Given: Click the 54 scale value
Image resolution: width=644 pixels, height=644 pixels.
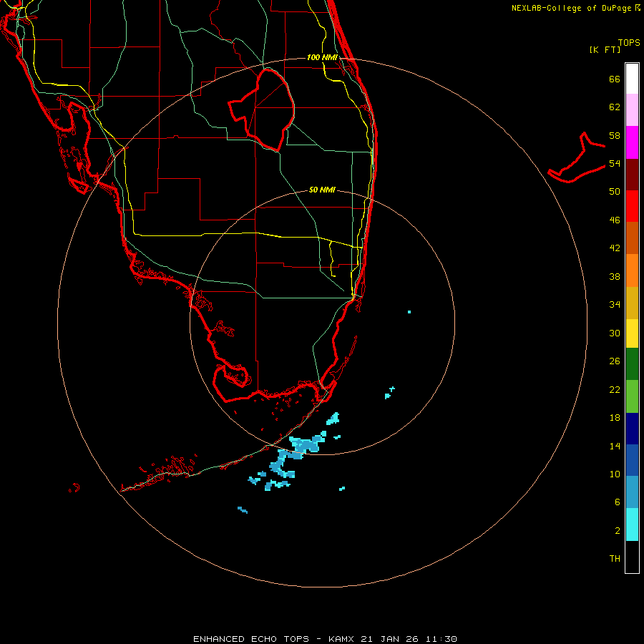Looking at the screenshot, I should pos(615,163).
